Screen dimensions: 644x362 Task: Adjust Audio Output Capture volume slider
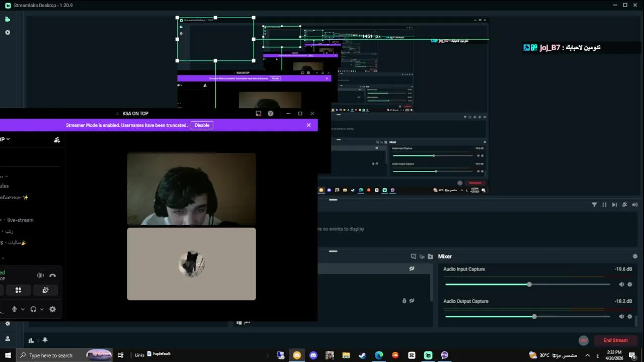pyautogui.click(x=528, y=317)
